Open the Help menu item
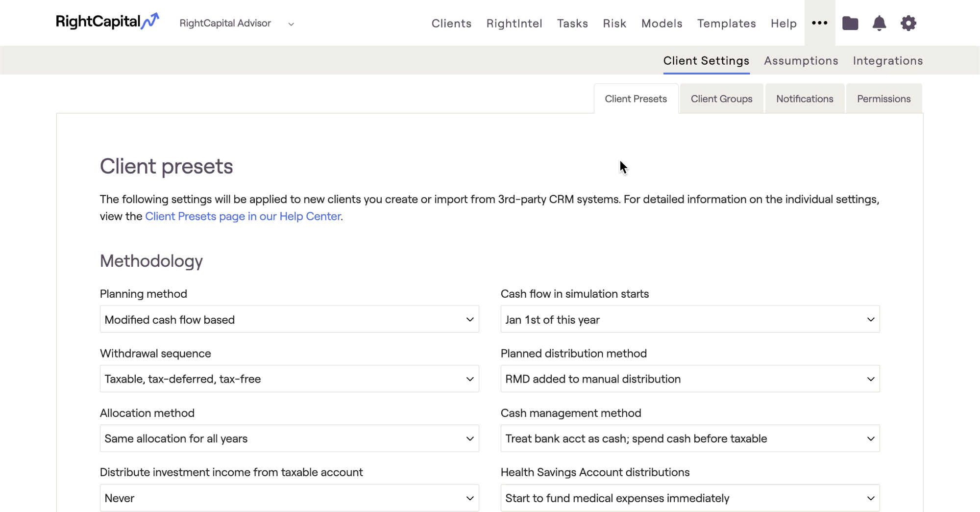 coord(784,24)
